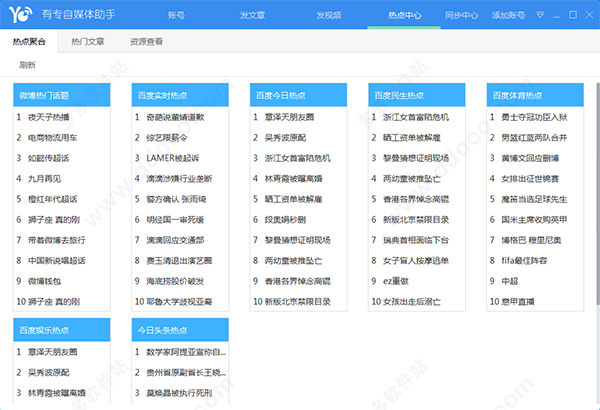Screen dimensions: 600x410
Task: Click the vertical scrollbar on the right
Action: tap(598, 193)
